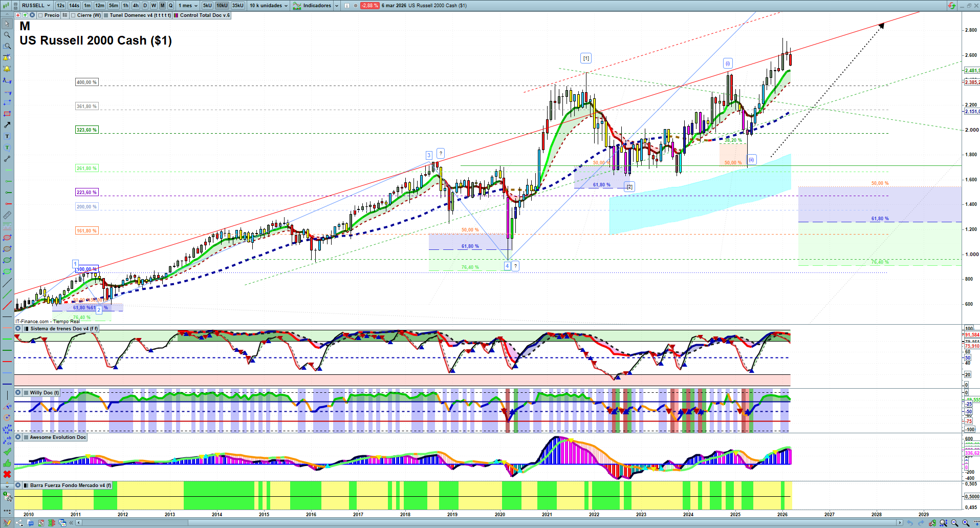The width and height of the screenshot is (980, 528).
Task: Select the black arrow drawing tool
Action: 7,125
